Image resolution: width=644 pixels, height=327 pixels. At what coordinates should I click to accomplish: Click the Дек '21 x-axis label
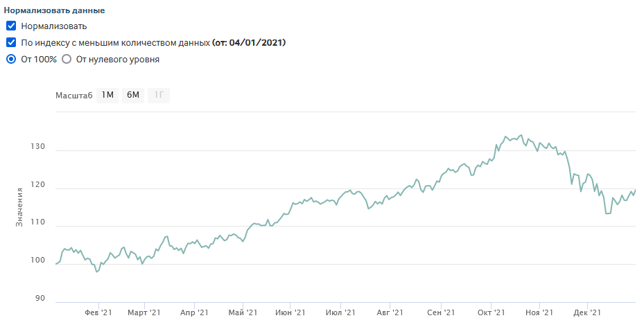tap(586, 313)
